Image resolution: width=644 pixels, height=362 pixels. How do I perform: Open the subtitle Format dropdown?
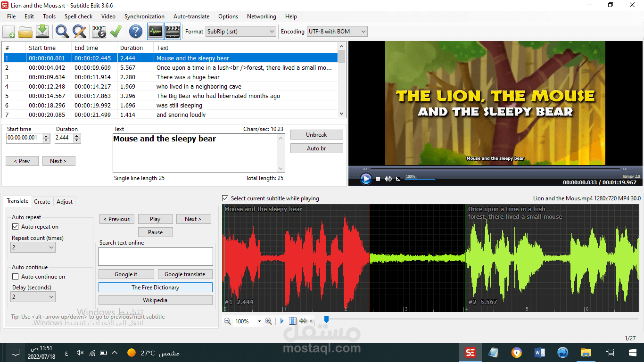pos(241,32)
